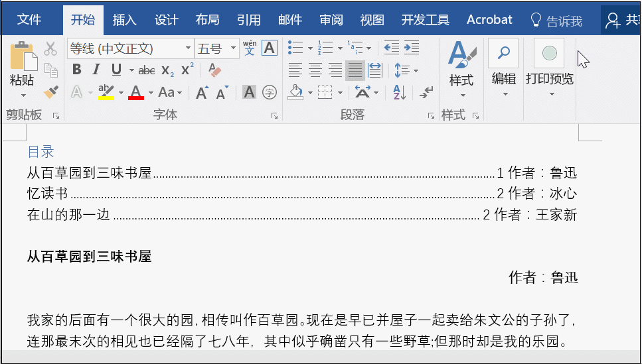This screenshot has width=642, height=364.
Task: Open the Line Spacing options
Action: (406, 70)
